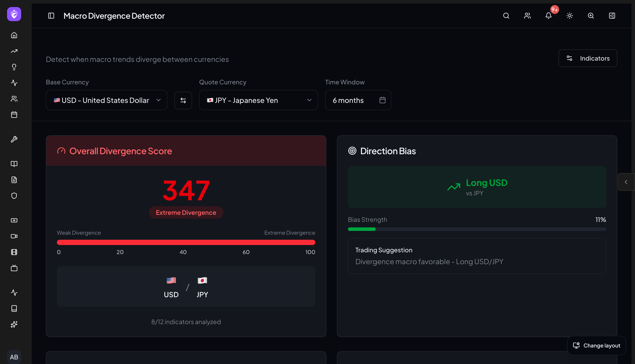This screenshot has height=364, width=635.
Task: Open the film strip sidebar icon
Action: [x=14, y=252]
